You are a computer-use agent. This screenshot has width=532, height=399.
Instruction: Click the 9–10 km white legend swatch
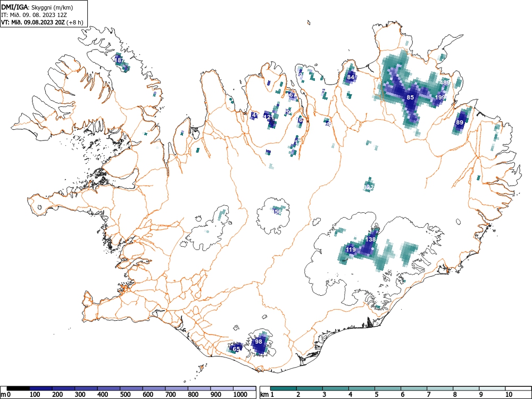[x=492, y=388]
